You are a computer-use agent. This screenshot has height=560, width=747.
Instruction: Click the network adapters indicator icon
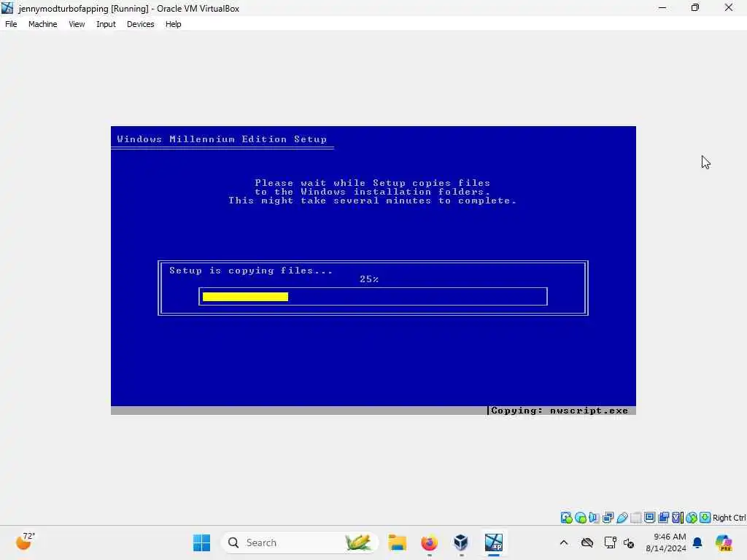608,518
